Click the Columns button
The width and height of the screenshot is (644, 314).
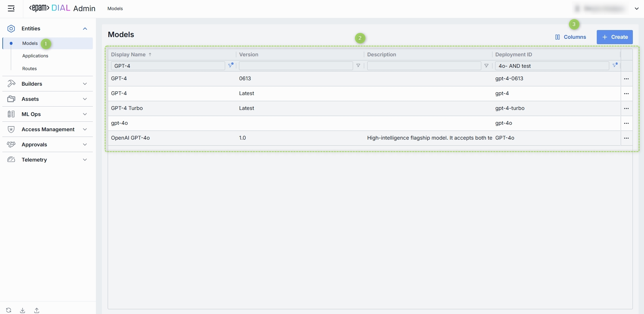point(570,37)
